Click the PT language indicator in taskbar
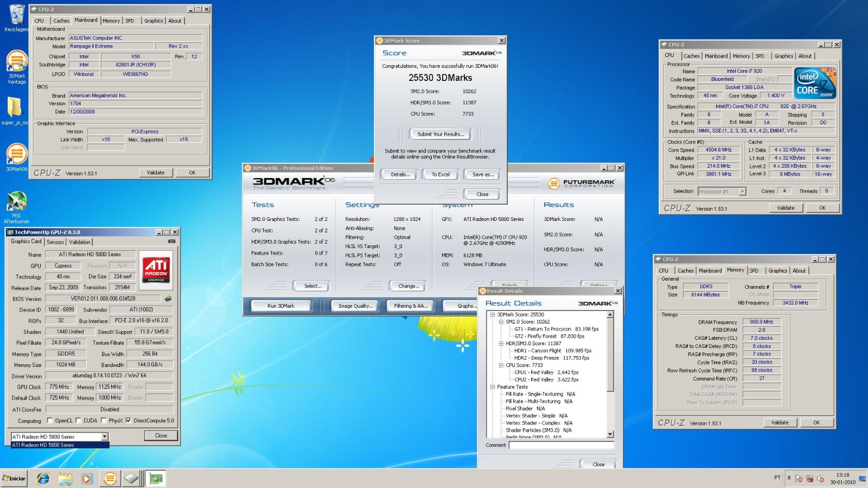 tap(777, 478)
